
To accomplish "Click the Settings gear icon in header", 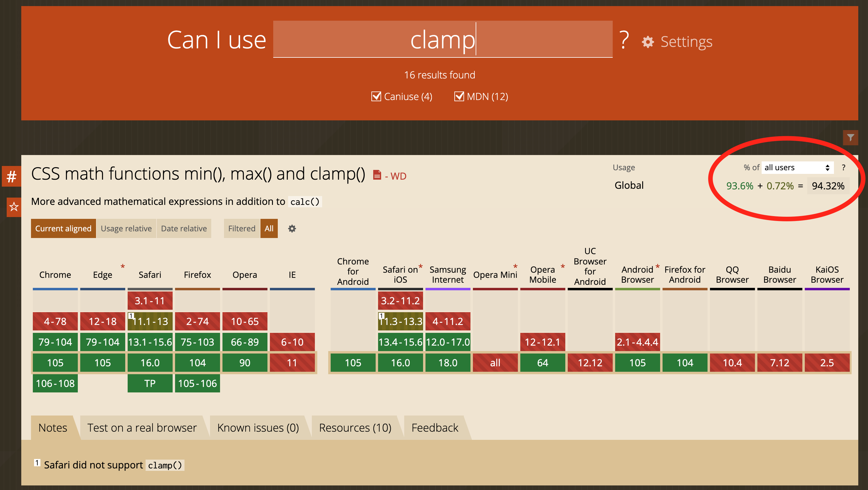I will 648,42.
